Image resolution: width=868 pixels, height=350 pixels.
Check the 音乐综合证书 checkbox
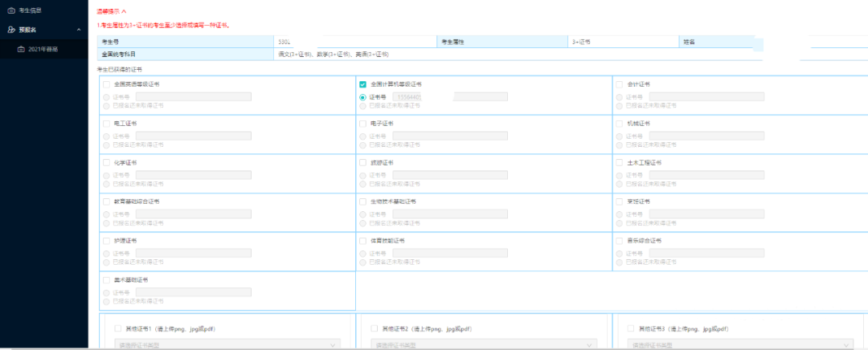620,241
